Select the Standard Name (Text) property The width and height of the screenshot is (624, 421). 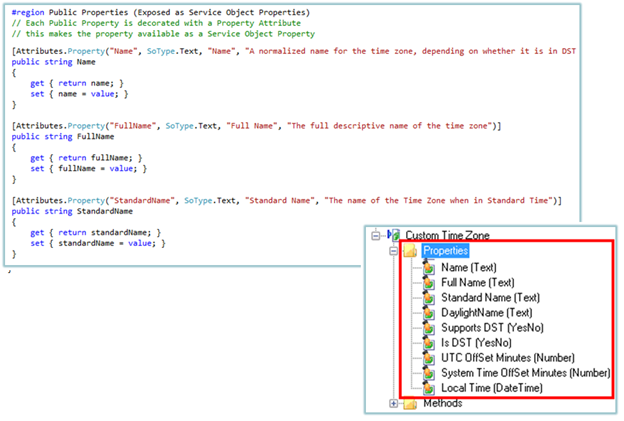[490, 298]
